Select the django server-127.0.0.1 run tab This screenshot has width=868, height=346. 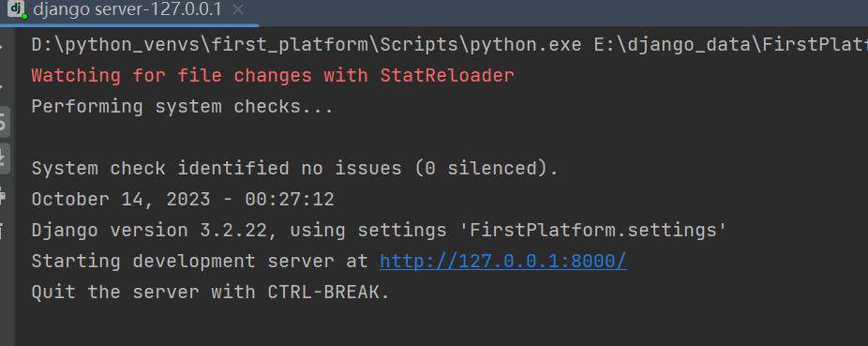tap(127, 9)
